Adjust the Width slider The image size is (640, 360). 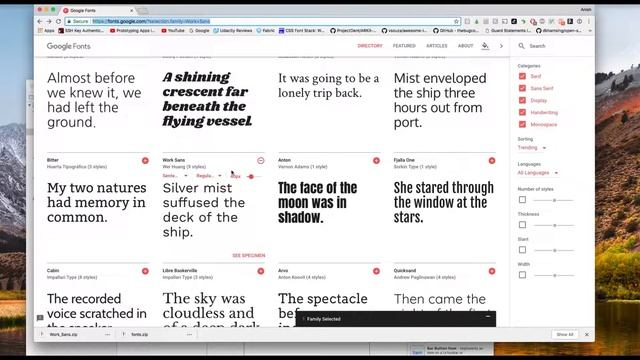(x=554, y=275)
